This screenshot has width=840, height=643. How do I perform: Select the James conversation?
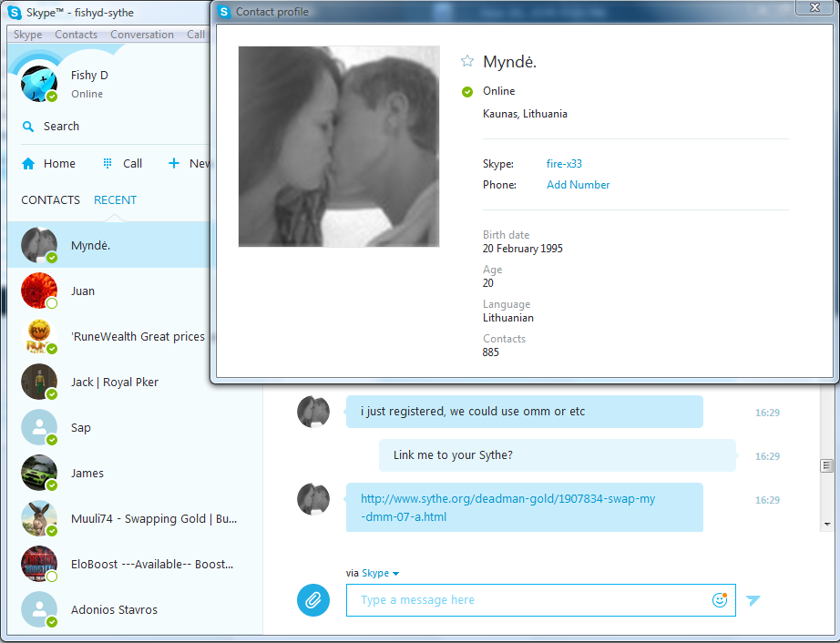(135, 473)
